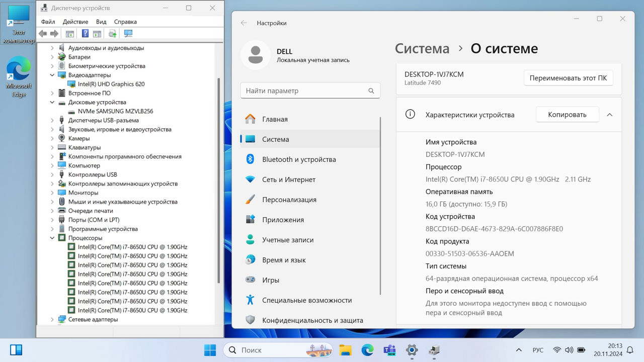Image resolution: width=644 pixels, height=362 pixels.
Task: Select Встроенное ПО tree row
Action: [x=90, y=93]
